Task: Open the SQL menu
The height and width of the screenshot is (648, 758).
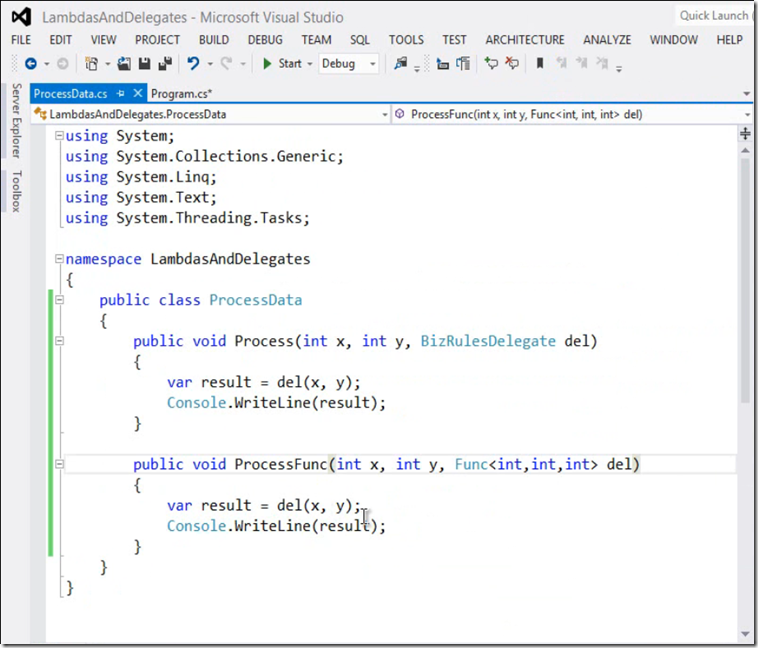Action: pos(360,40)
